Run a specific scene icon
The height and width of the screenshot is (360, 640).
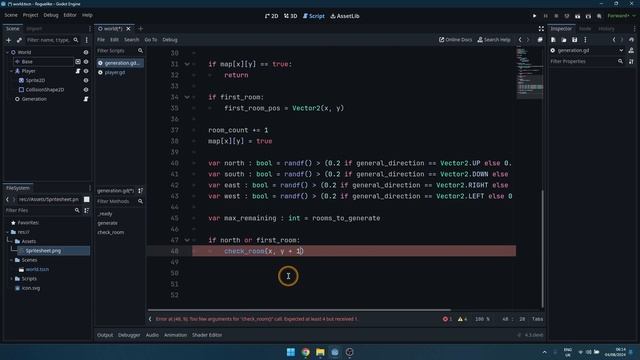[588, 16]
